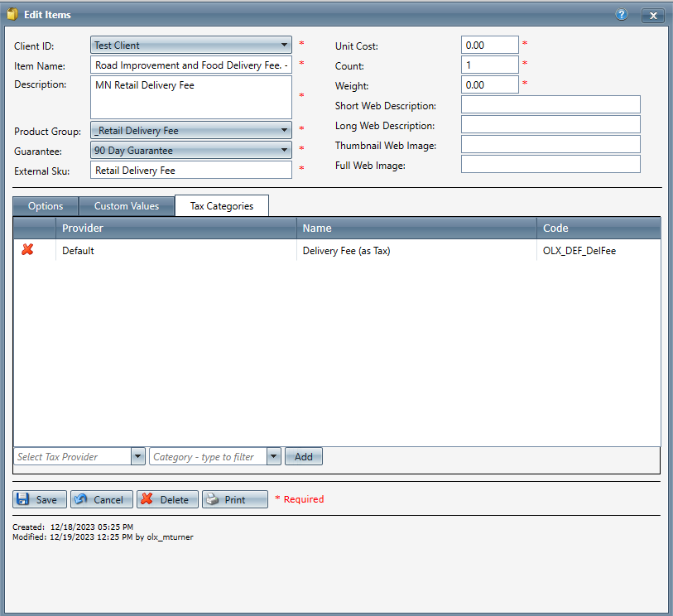Focus the Weight field

pos(490,84)
